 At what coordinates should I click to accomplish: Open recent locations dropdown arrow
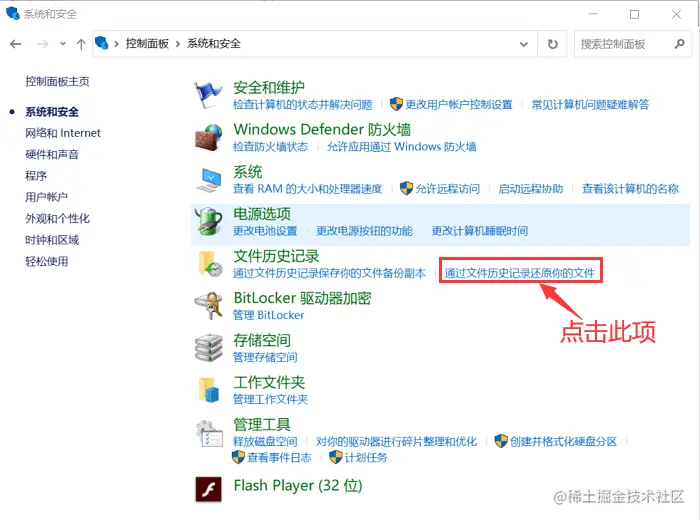click(63, 44)
